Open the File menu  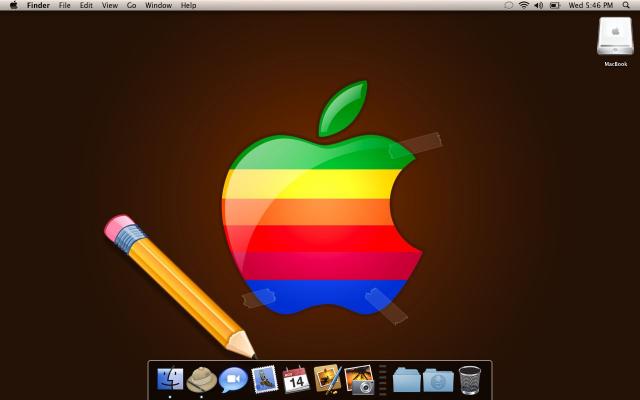click(64, 5)
